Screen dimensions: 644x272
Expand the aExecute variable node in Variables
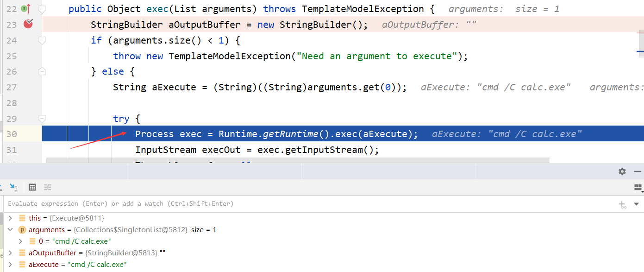coord(10,265)
